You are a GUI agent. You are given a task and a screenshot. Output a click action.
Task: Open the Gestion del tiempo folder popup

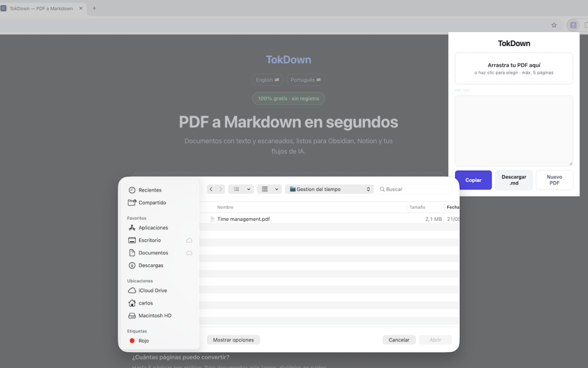pyautogui.click(x=329, y=189)
